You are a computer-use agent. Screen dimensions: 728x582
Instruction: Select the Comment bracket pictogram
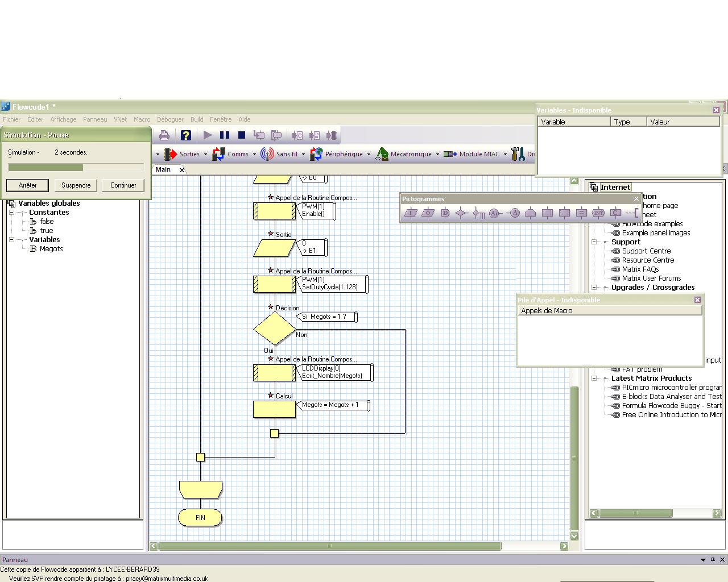pyautogui.click(x=632, y=213)
